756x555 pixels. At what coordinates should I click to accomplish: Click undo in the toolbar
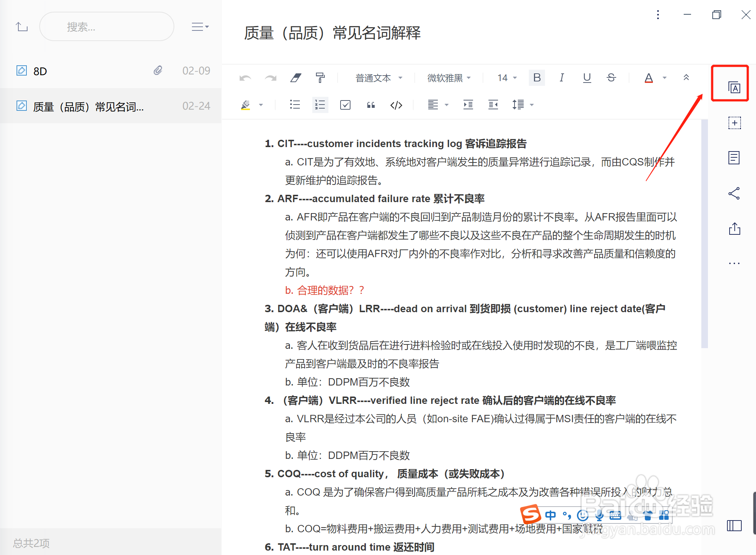click(x=245, y=78)
